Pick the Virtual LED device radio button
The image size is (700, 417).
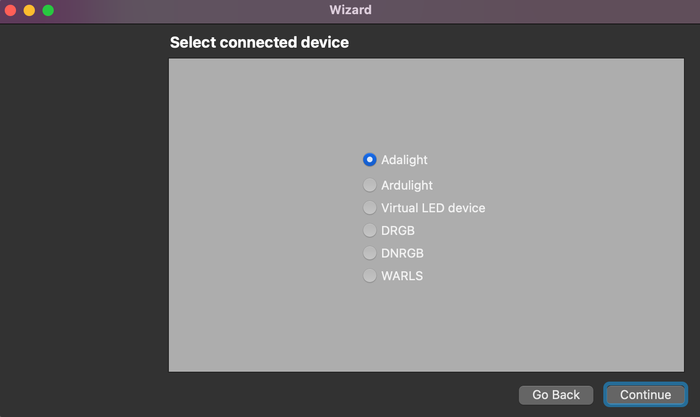point(370,208)
